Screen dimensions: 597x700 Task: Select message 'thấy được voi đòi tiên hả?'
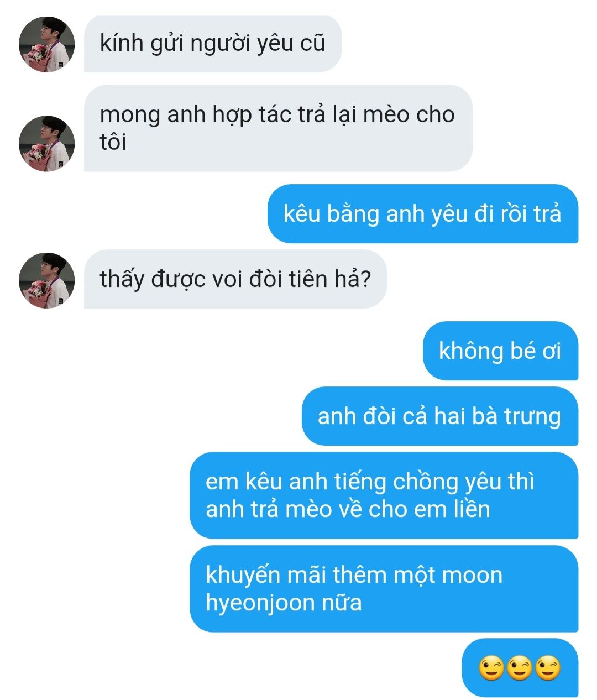click(x=235, y=279)
